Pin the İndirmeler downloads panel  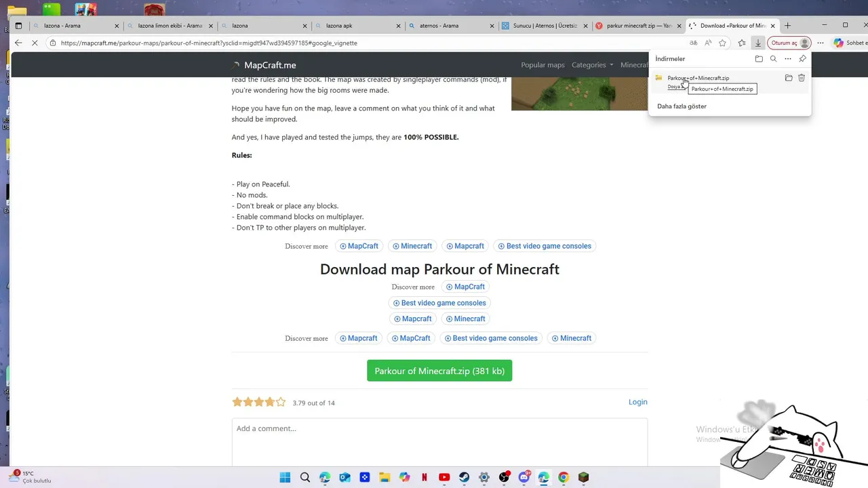tap(802, 59)
